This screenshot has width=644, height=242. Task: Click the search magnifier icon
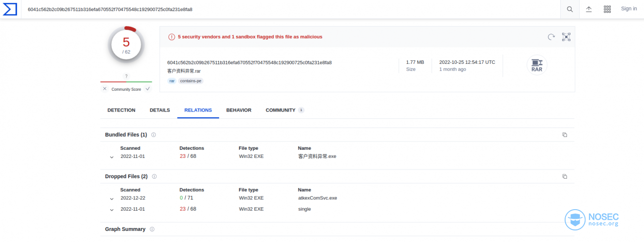click(x=570, y=9)
